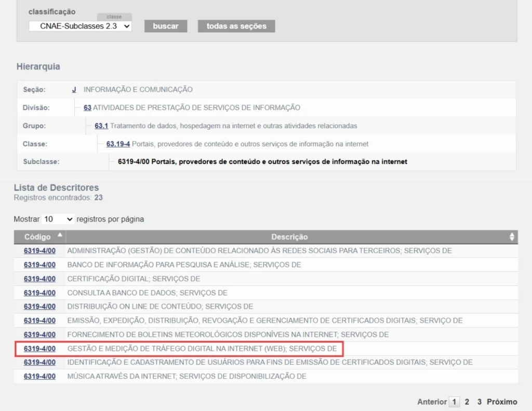Open code link for Gestão e Medição de Tráfego row

(39, 348)
